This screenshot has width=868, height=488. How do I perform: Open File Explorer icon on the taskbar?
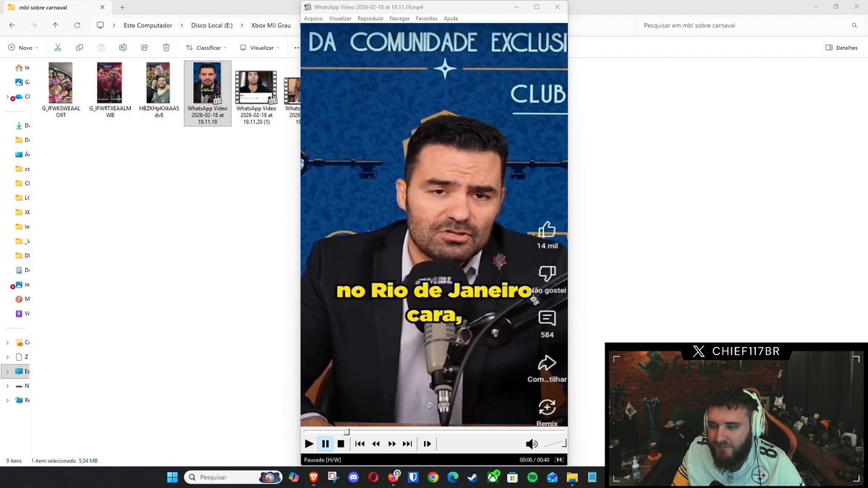(572, 477)
